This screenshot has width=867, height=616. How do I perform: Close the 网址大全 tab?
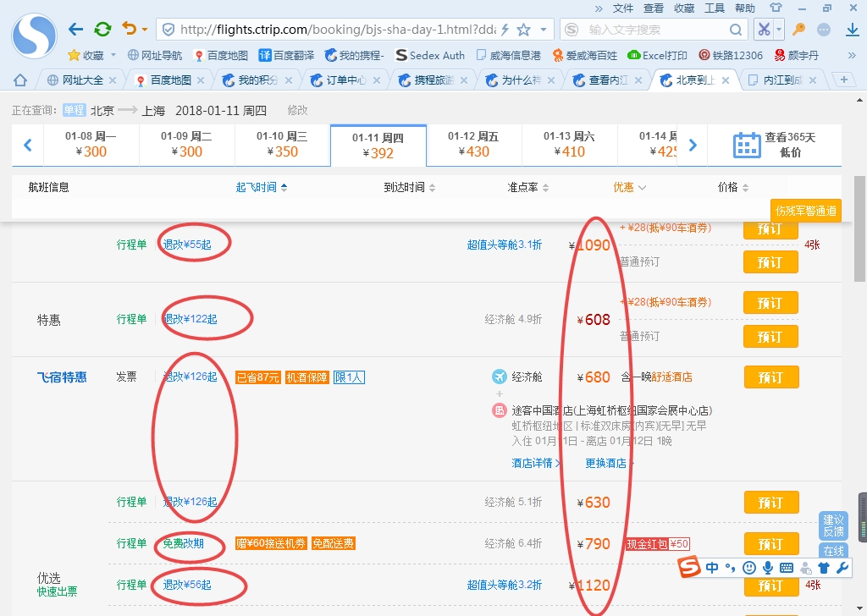113,80
